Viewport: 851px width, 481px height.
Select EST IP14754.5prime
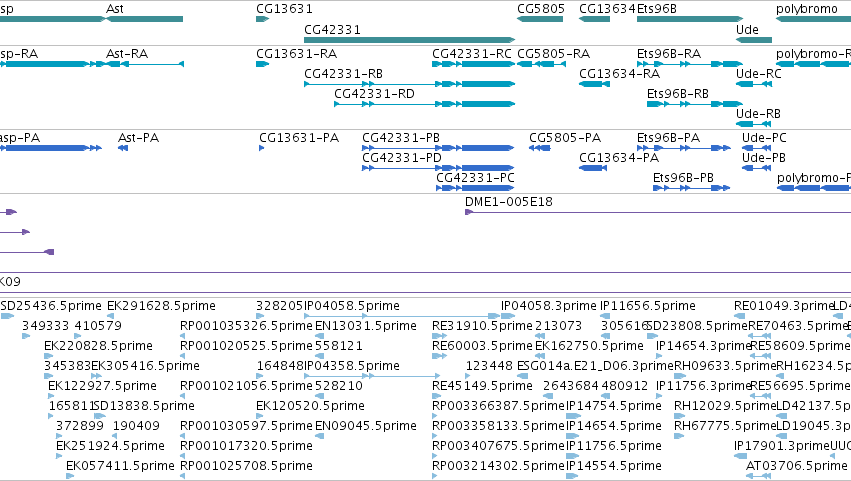point(614,406)
